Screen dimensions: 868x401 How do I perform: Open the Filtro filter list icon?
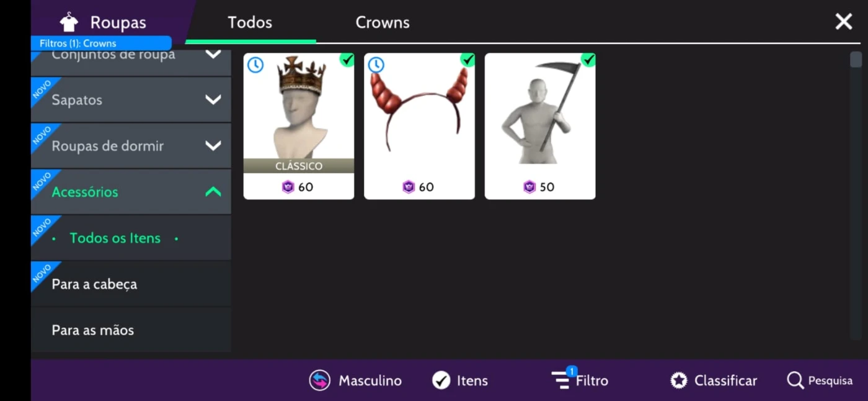tap(562, 379)
